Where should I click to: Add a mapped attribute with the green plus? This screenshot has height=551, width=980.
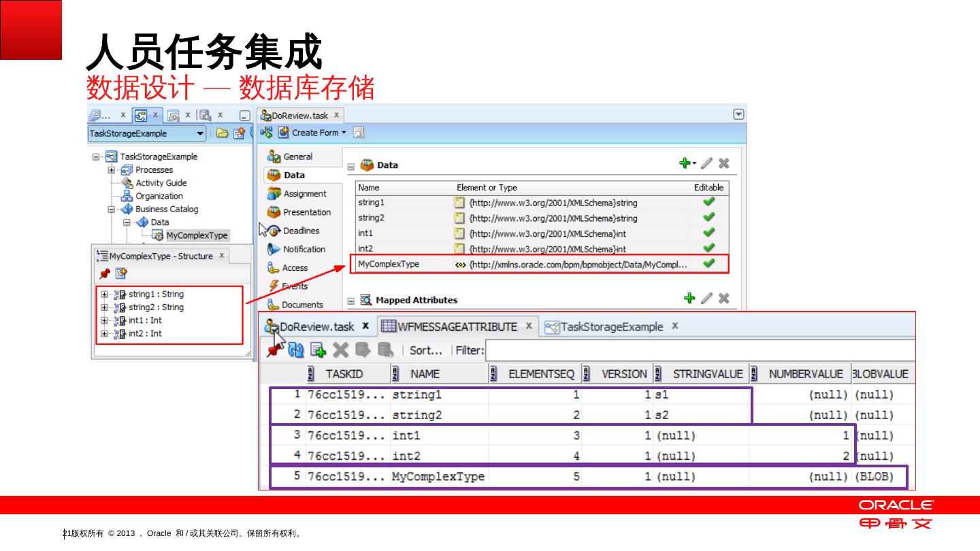pos(689,298)
